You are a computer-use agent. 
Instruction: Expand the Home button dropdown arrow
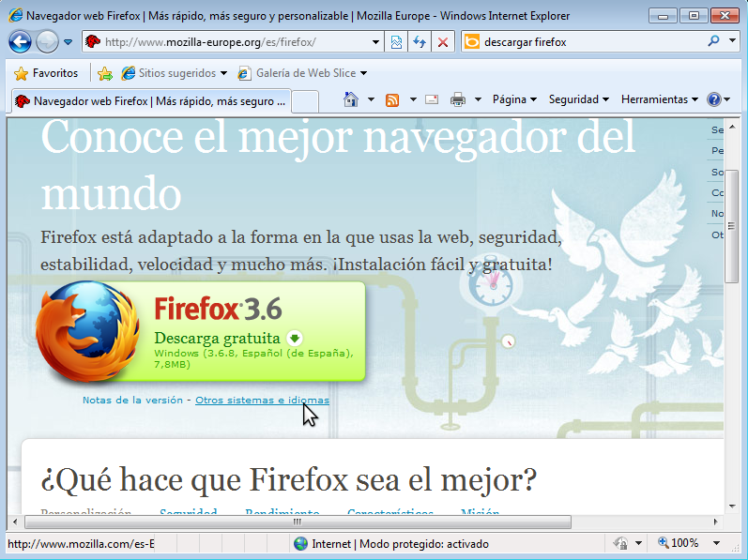pos(371,99)
